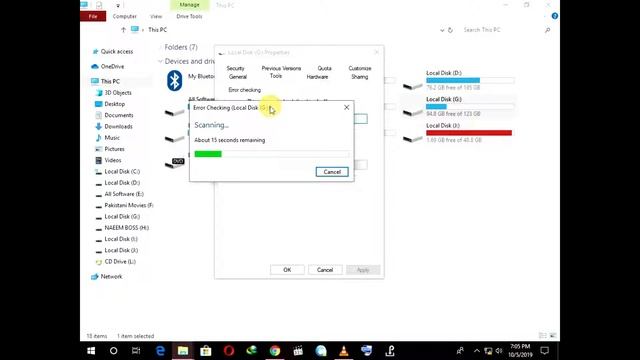Go up one folder level
The width and height of the screenshot is (640, 360).
coord(123,30)
